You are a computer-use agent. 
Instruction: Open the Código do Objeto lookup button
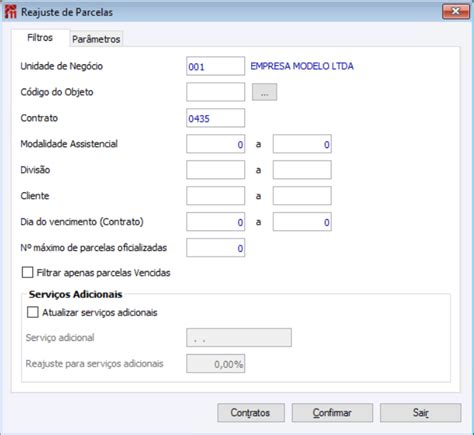pos(264,92)
